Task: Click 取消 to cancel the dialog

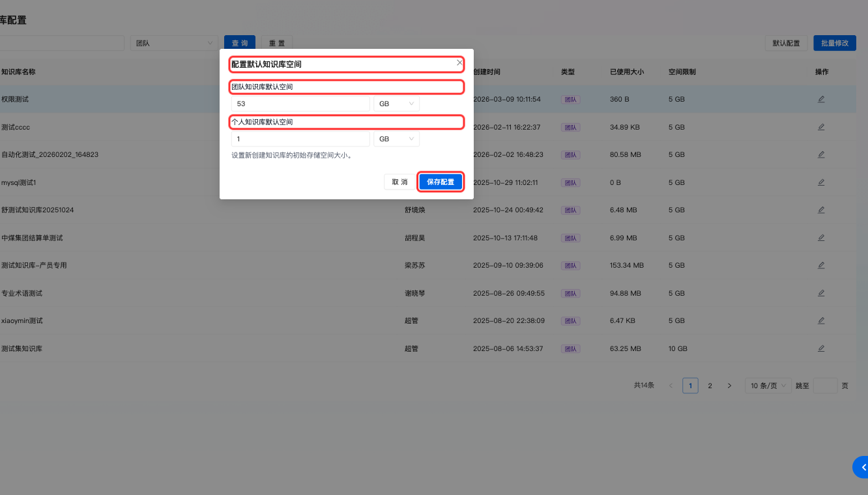Action: coord(399,182)
